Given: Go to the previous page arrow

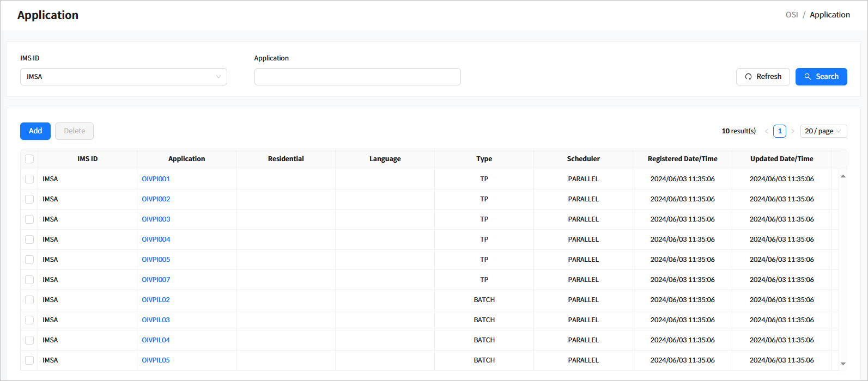Looking at the screenshot, I should pyautogui.click(x=766, y=131).
